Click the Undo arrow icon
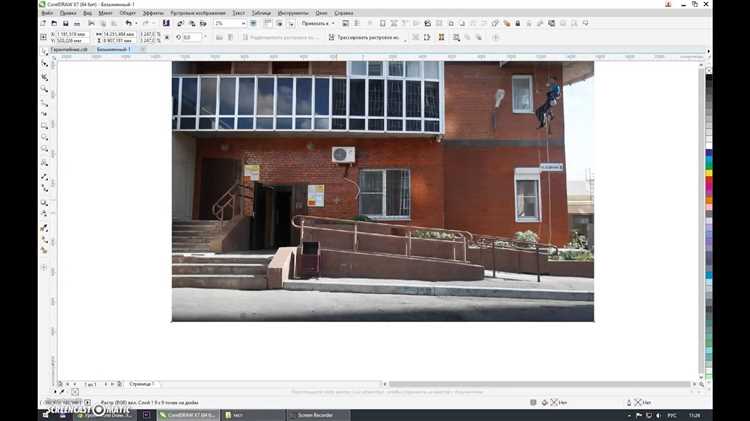Image resolution: width=750 pixels, height=421 pixels. pos(129,23)
